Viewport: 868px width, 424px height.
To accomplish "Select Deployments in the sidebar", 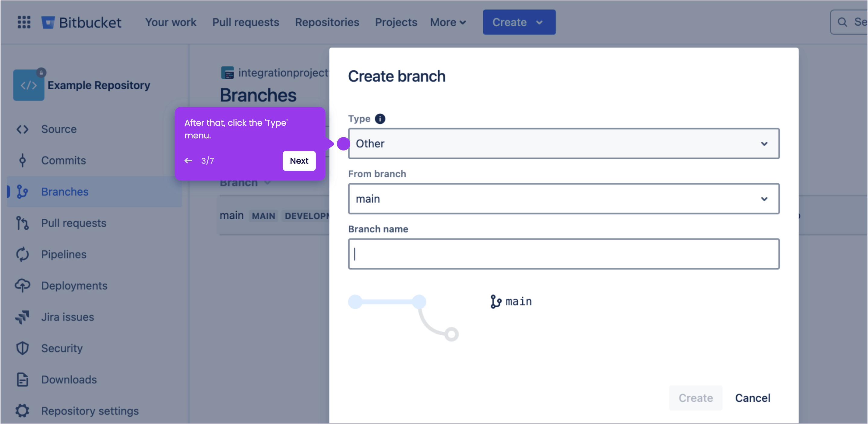I will pyautogui.click(x=94, y=286).
